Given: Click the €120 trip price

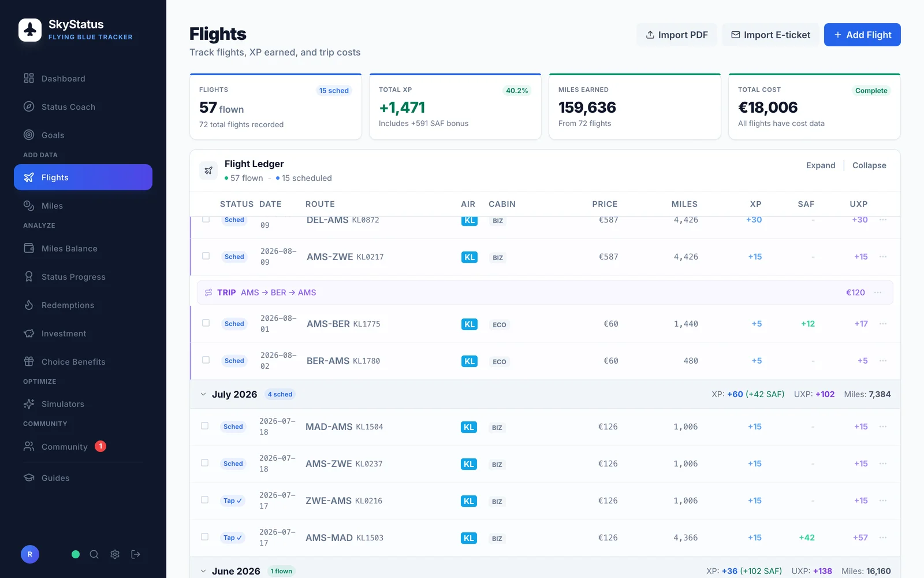Looking at the screenshot, I should click(x=855, y=292).
